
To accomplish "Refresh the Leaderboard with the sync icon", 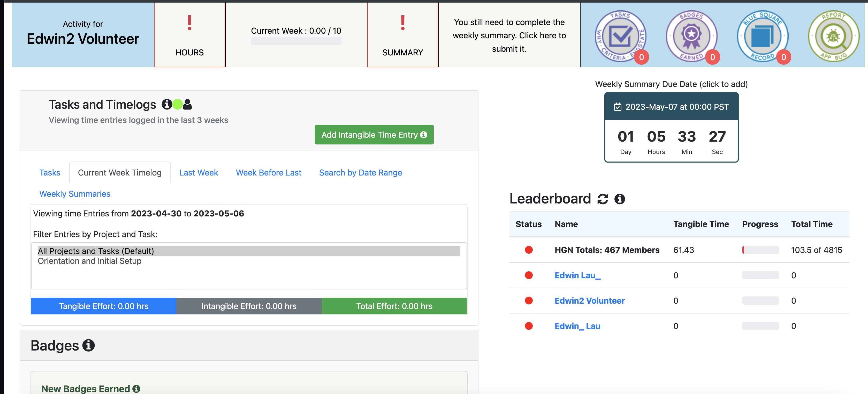I will (x=603, y=199).
